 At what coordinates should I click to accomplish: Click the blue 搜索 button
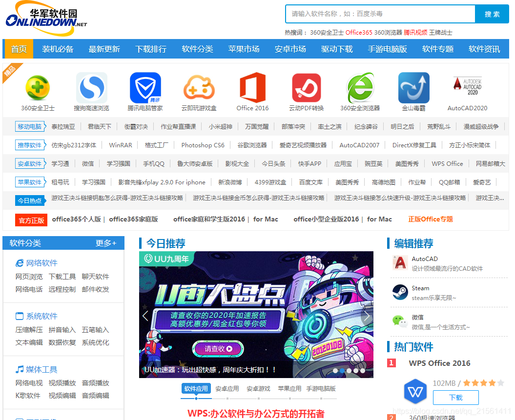pyautogui.click(x=492, y=14)
